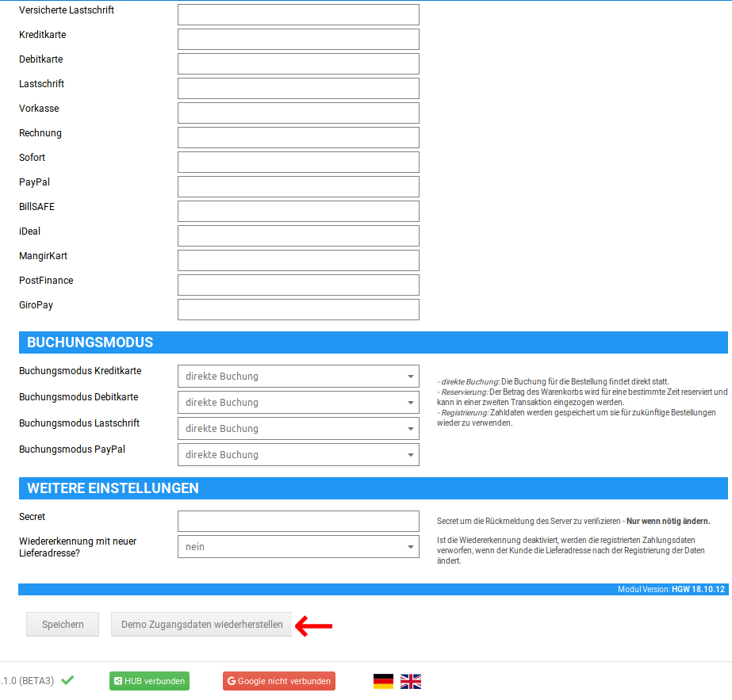The width and height of the screenshot is (732, 700).
Task: Click Demo Zugangsdaten wiederherstellen button
Action: [201, 625]
